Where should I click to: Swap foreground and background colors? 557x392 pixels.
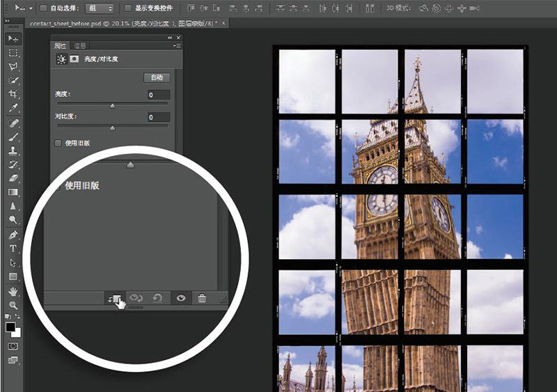tap(17, 316)
